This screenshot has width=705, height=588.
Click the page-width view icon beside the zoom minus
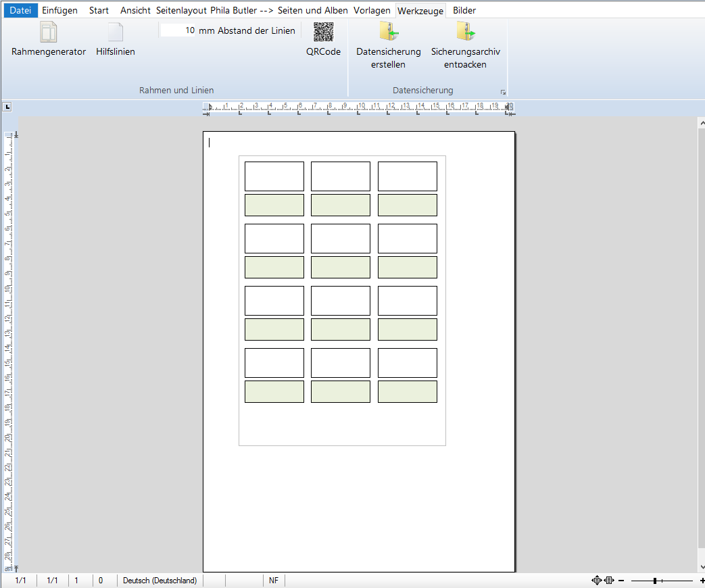point(608,581)
